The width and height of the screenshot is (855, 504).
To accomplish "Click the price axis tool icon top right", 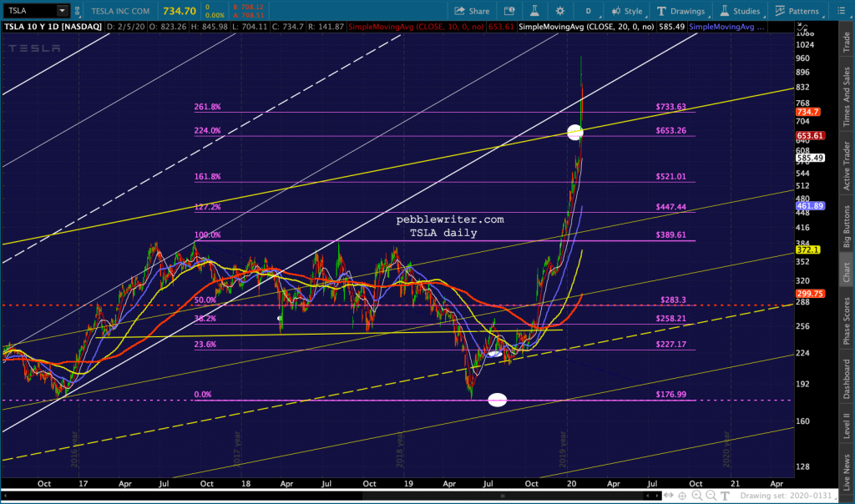I will point(802,26).
